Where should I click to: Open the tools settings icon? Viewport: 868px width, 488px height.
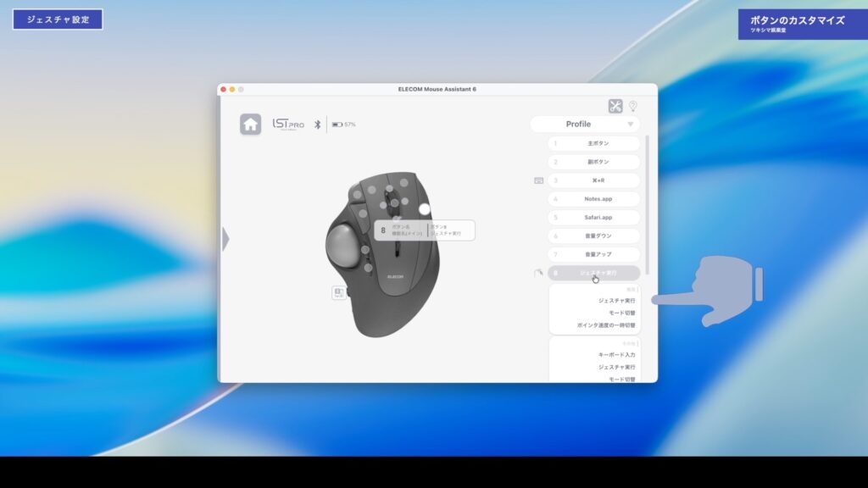click(x=615, y=106)
